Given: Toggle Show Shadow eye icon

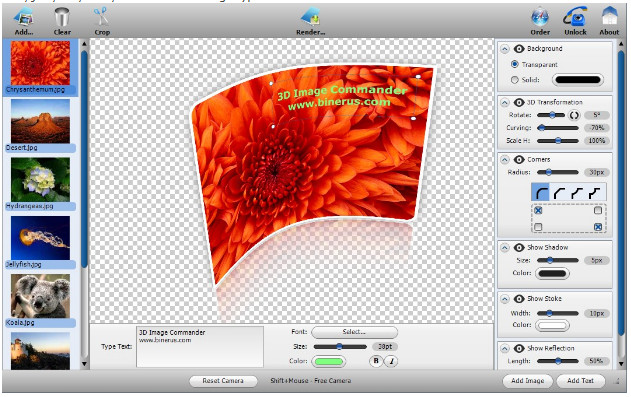Looking at the screenshot, I should coord(519,248).
